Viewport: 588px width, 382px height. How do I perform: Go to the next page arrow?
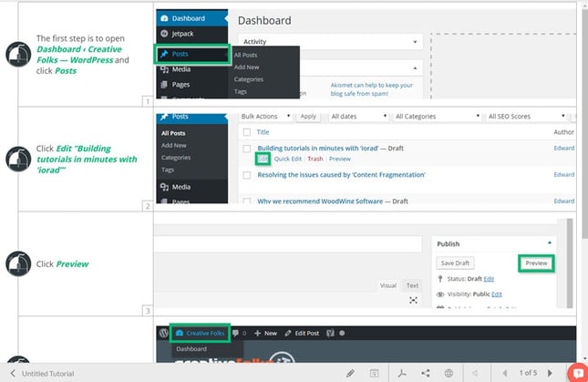pos(550,373)
